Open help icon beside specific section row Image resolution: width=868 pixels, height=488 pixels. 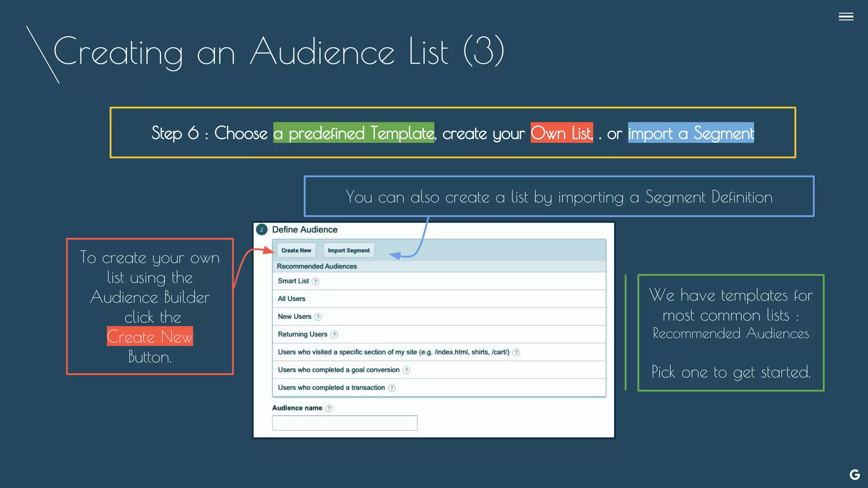click(x=516, y=352)
